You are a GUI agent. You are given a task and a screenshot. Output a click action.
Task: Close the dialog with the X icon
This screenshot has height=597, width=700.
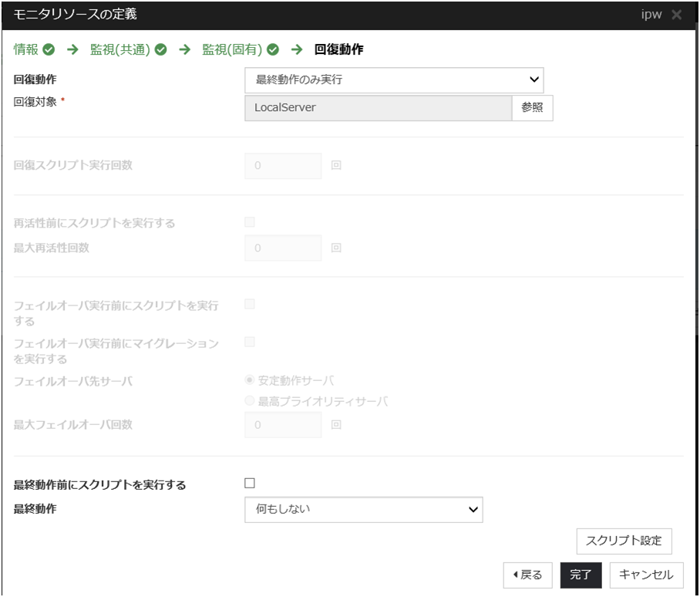pyautogui.click(x=676, y=15)
